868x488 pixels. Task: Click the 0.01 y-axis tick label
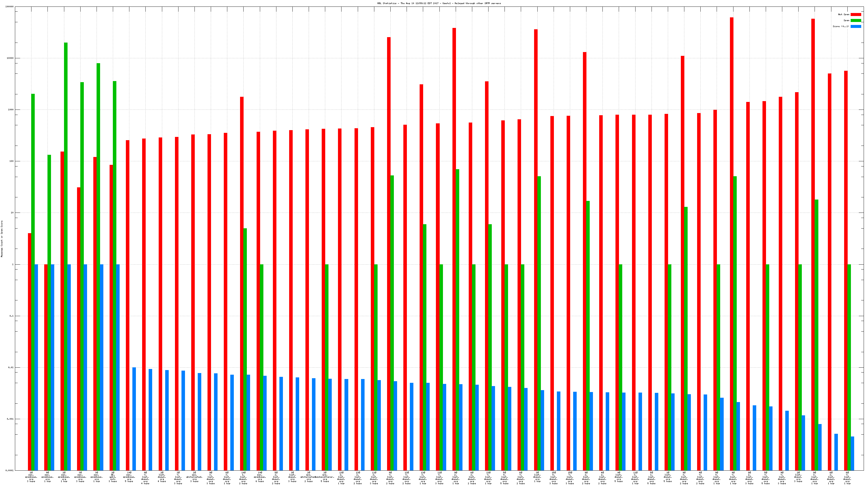11,367
